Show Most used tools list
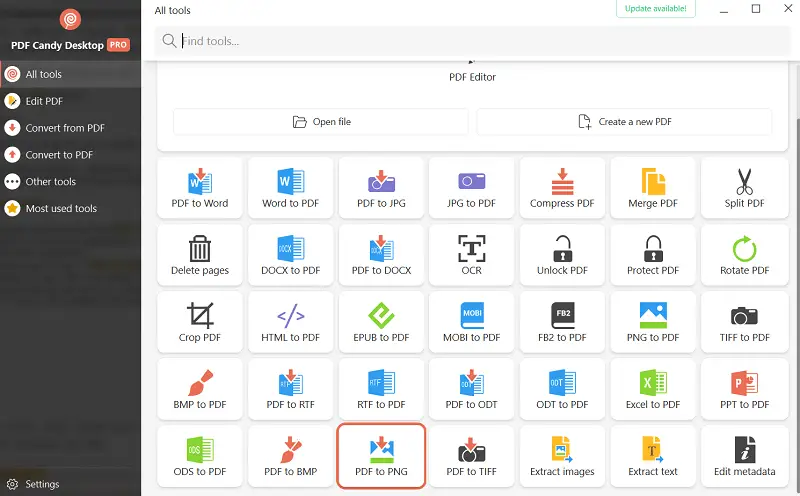The height and width of the screenshot is (496, 800). tap(70, 208)
